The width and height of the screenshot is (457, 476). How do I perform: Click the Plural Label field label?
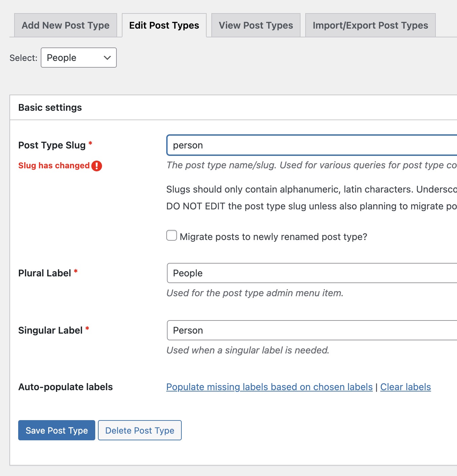point(44,273)
